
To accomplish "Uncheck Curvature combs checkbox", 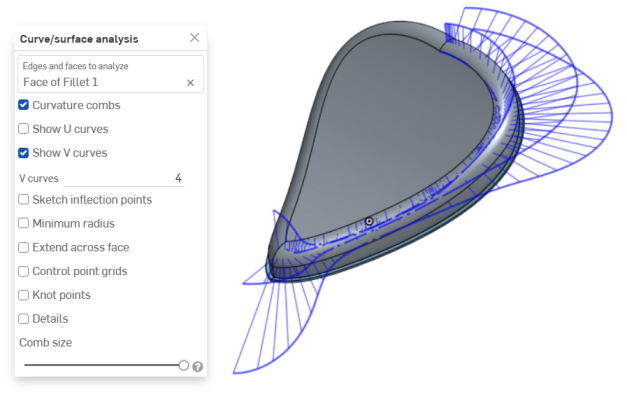I will tap(24, 105).
